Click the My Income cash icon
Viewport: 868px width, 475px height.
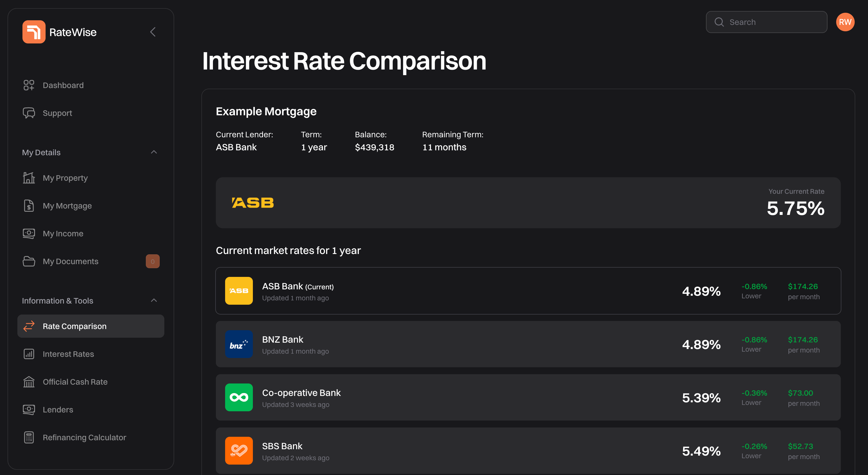click(x=29, y=233)
